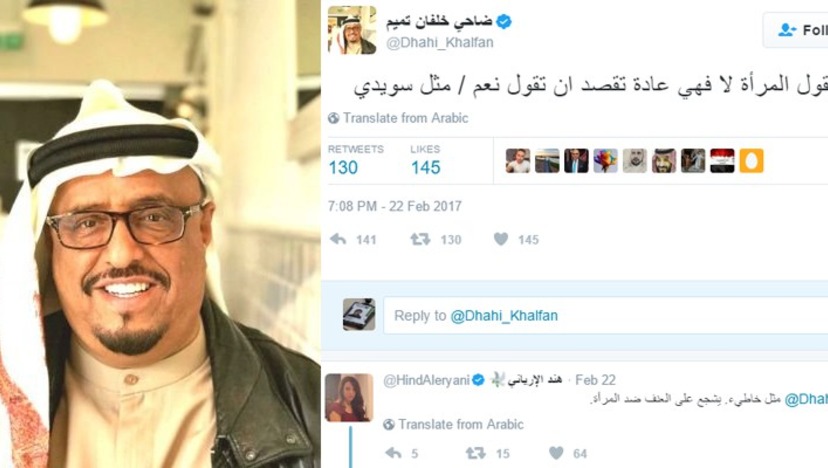Retweet the main tweet via retweet icon
The height and width of the screenshot is (468, 828).
pos(420,239)
